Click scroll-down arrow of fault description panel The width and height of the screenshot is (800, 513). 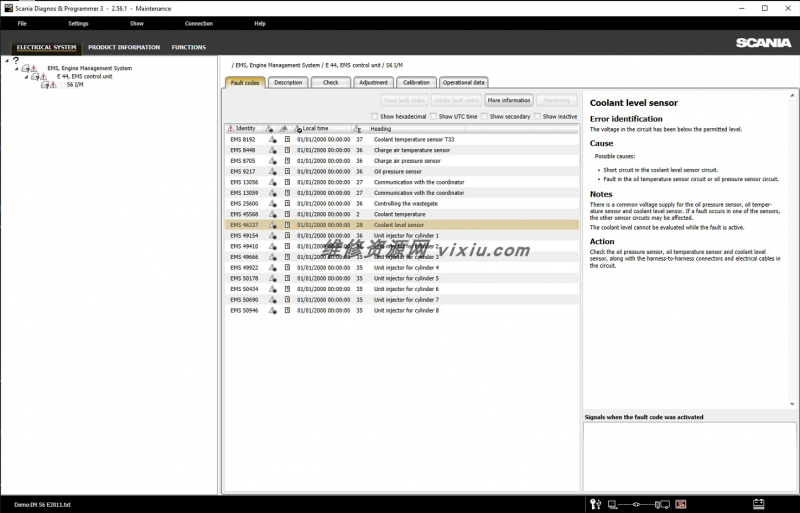point(792,404)
